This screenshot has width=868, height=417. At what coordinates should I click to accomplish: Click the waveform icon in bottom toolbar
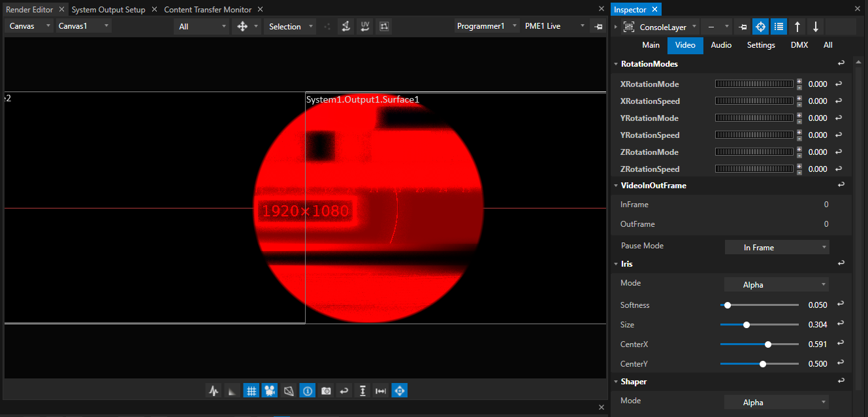214,391
